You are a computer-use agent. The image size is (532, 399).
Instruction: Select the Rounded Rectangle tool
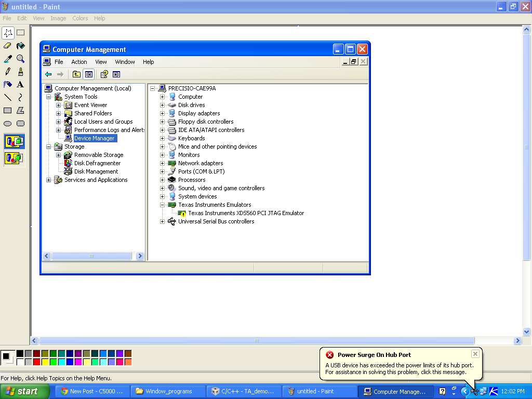pyautogui.click(x=21, y=124)
